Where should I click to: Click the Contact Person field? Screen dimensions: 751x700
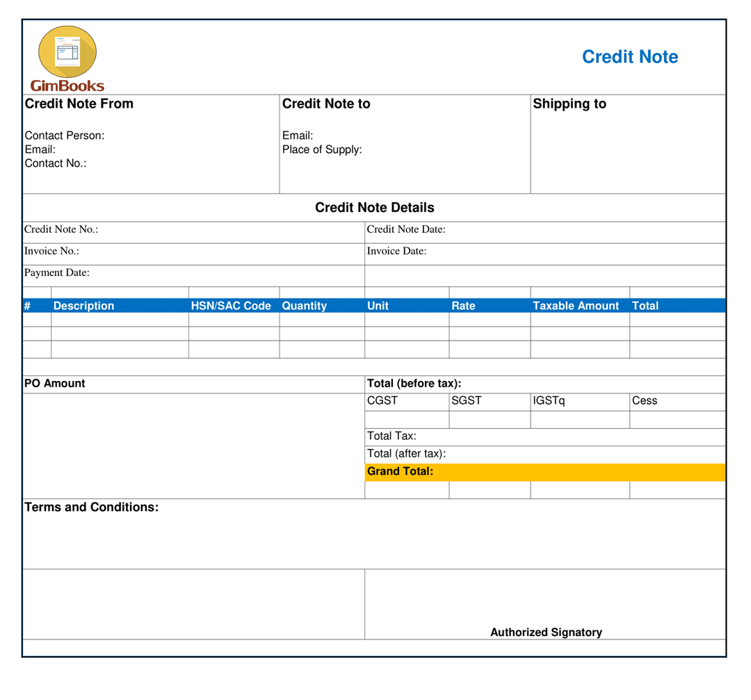coord(65,136)
